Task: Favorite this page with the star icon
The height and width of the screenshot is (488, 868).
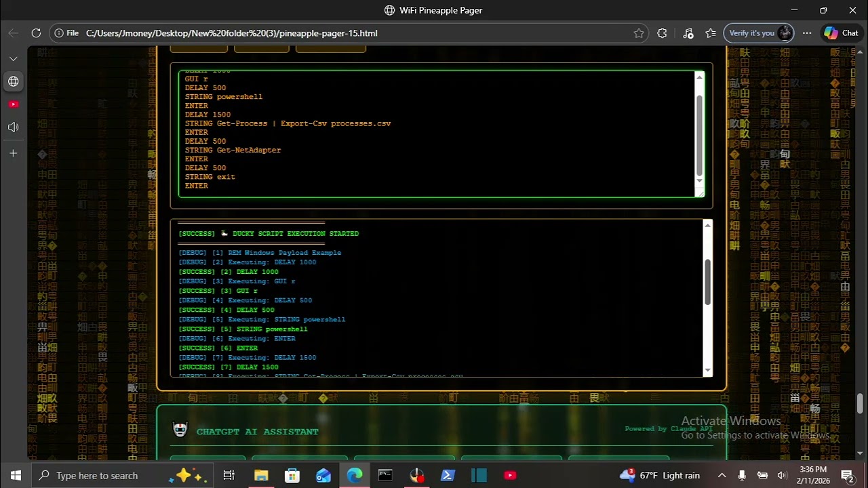Action: click(x=639, y=33)
